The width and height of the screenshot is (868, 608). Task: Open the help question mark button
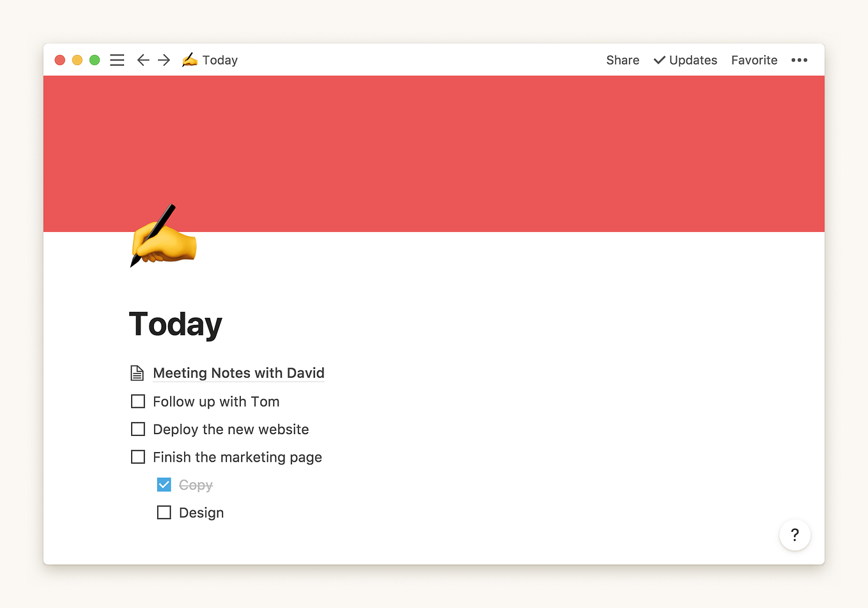click(795, 534)
